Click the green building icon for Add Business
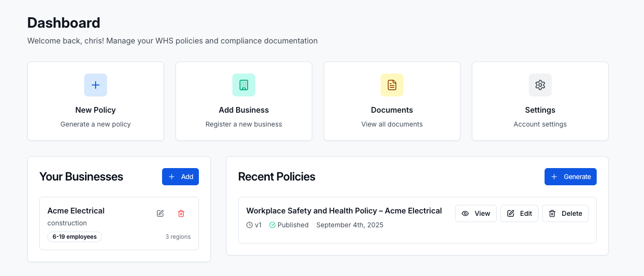Screen dimensions: 644x276 pyautogui.click(x=244, y=85)
